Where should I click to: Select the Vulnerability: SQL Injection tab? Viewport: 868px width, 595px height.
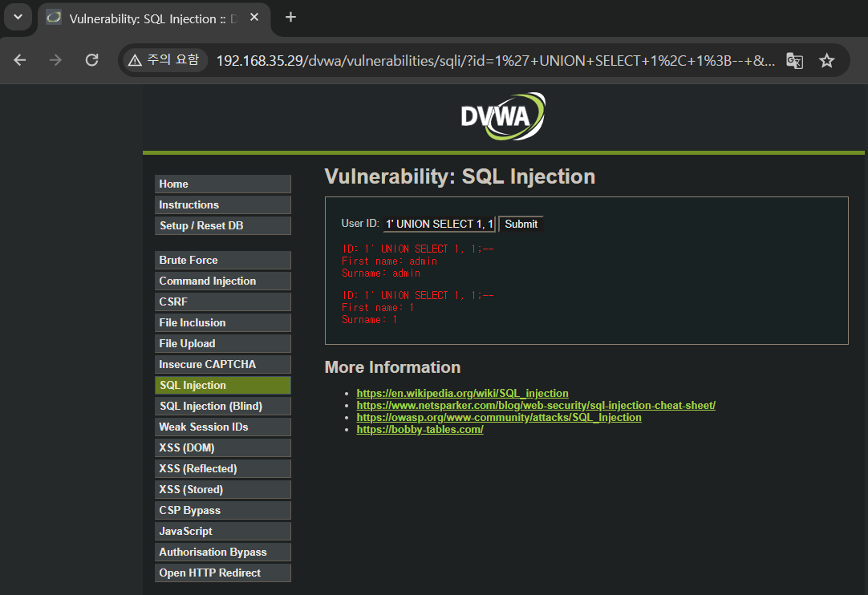pos(154,18)
